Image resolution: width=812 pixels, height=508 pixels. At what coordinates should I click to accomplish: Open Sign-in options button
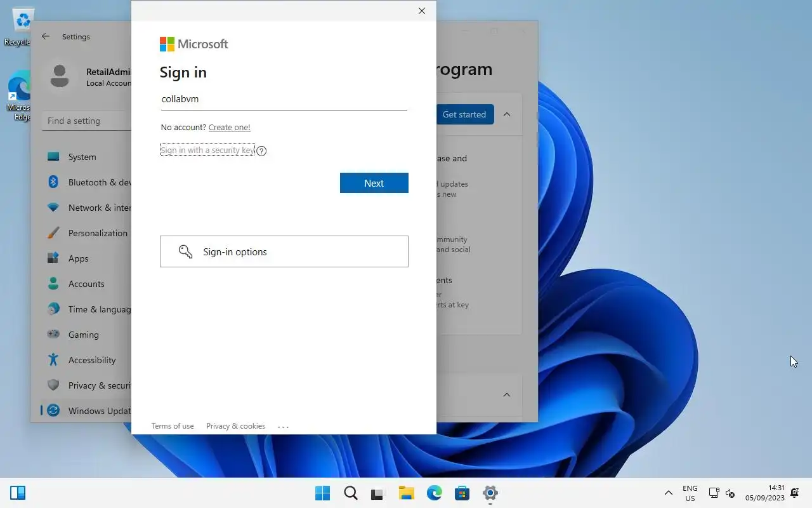point(284,251)
